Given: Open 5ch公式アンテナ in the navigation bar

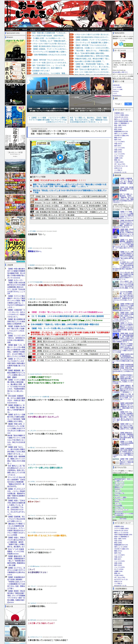Looking at the screenshot, I should pyautogui.click(x=13, y=30).
